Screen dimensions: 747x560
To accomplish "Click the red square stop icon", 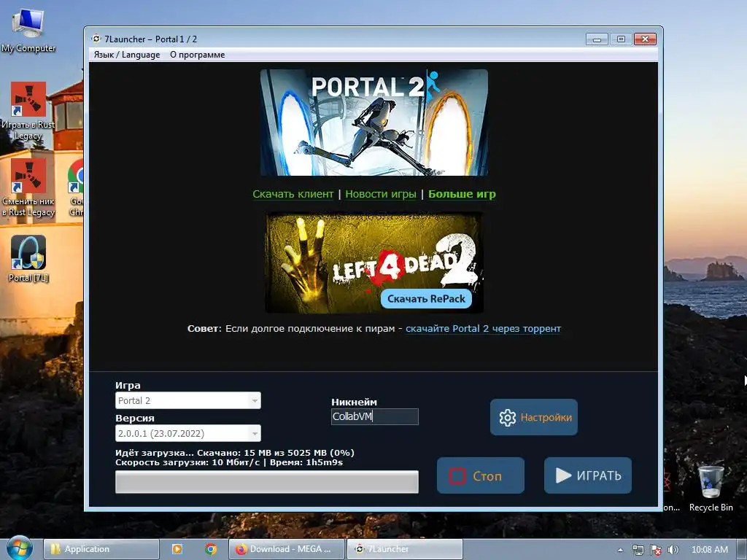I will pos(457,475).
